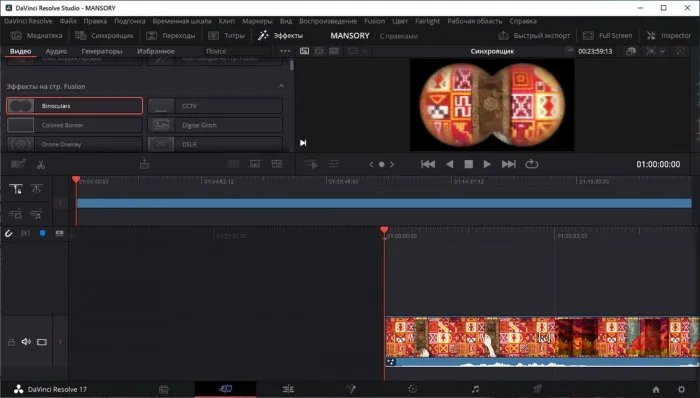
Task: Switch to the Edit page icon
Action: click(288, 389)
